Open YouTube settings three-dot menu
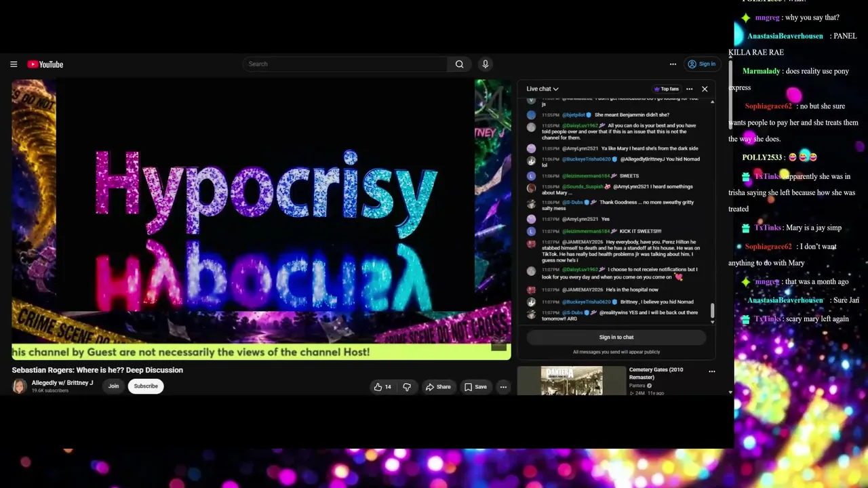This screenshot has width=868, height=488. point(673,64)
